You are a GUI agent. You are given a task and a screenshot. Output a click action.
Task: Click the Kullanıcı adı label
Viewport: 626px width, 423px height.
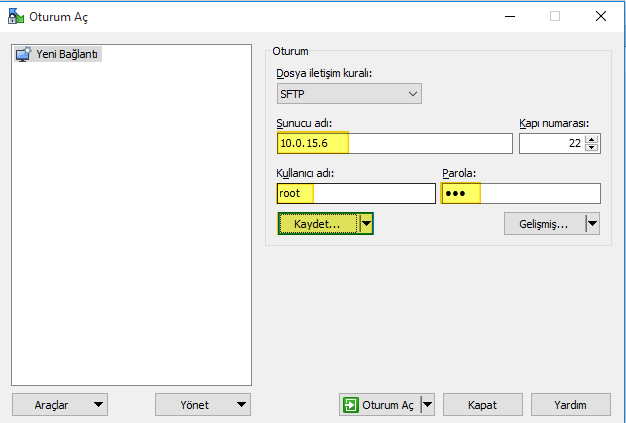click(x=305, y=173)
